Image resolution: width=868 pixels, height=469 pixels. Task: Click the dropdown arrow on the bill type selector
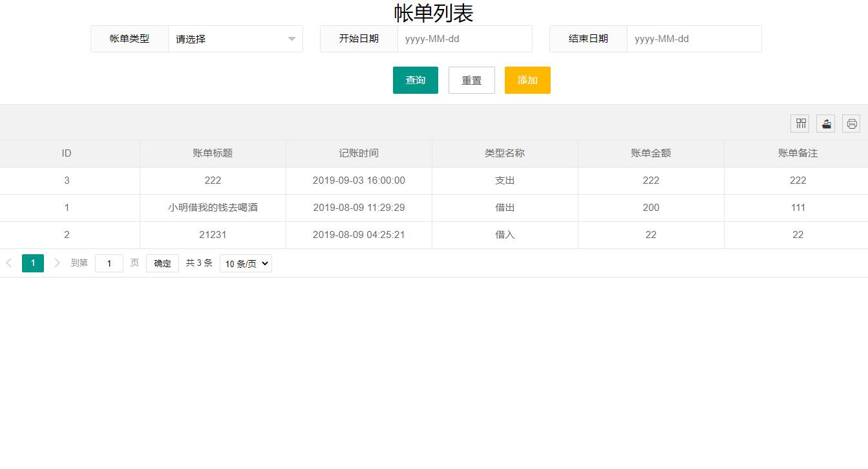(291, 39)
